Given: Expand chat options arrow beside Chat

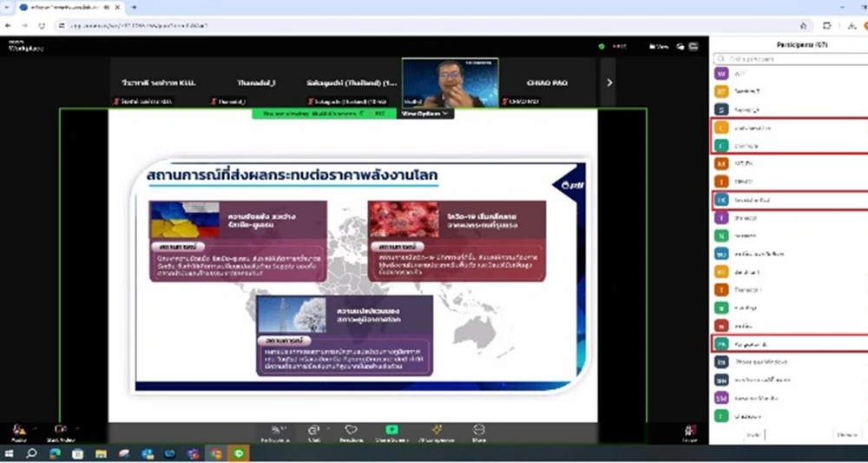Looking at the screenshot, I should coord(328,428).
